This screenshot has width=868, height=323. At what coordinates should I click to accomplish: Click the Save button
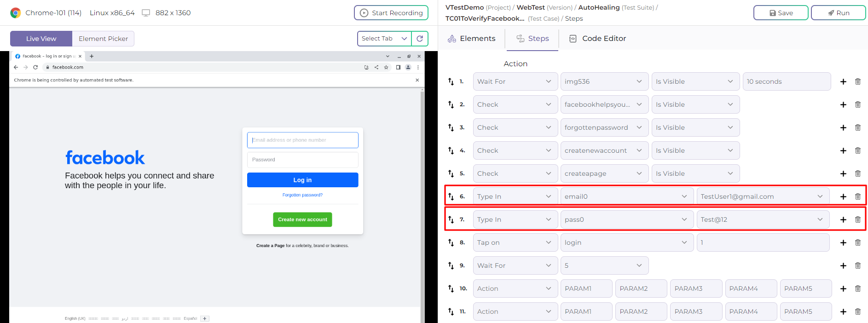(x=781, y=13)
